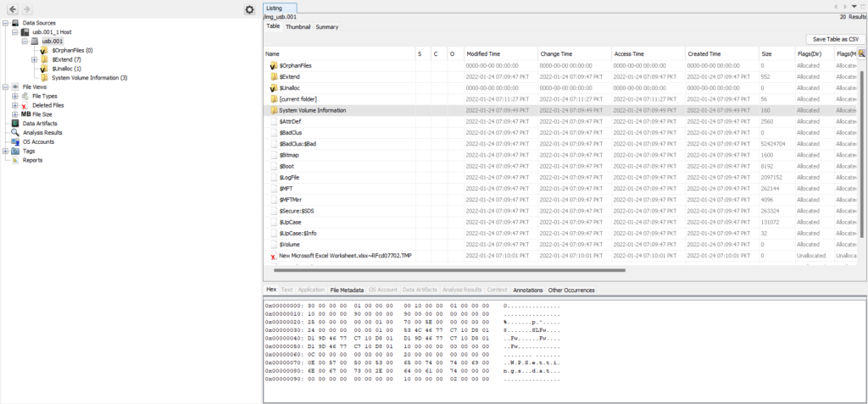
Task: Click the Data Artifacts icon
Action: pos(15,124)
